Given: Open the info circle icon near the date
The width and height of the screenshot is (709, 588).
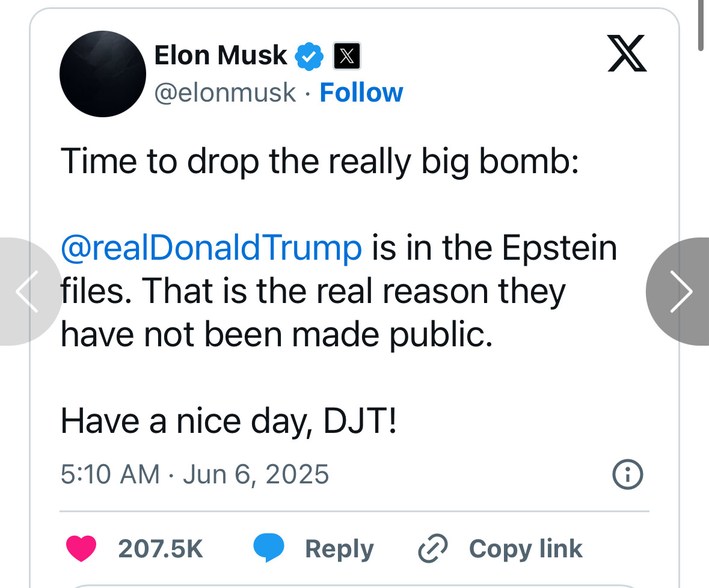Looking at the screenshot, I should [628, 474].
